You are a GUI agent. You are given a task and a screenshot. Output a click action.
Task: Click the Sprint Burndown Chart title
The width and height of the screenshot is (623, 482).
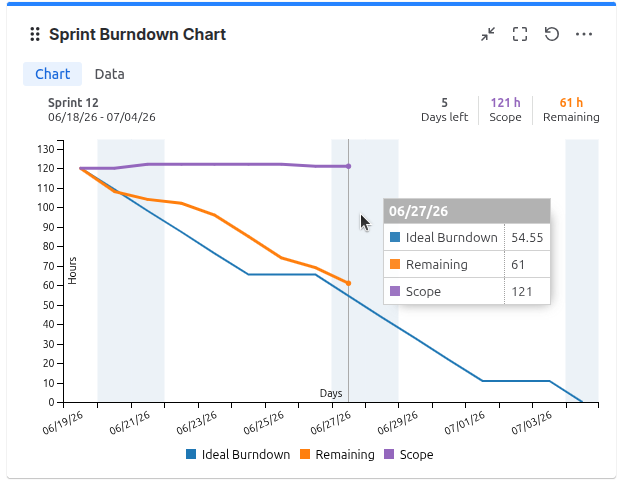click(x=137, y=35)
